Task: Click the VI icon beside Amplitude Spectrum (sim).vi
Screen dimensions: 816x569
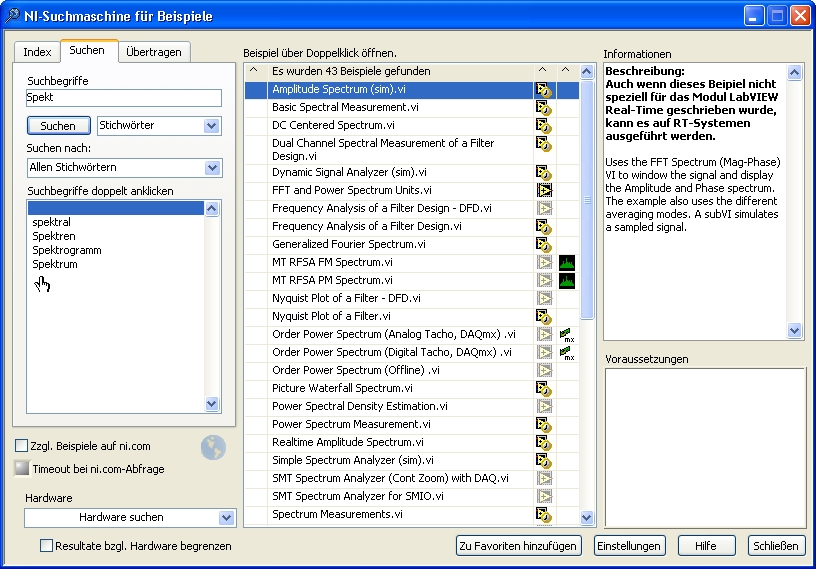Action: pos(544,90)
